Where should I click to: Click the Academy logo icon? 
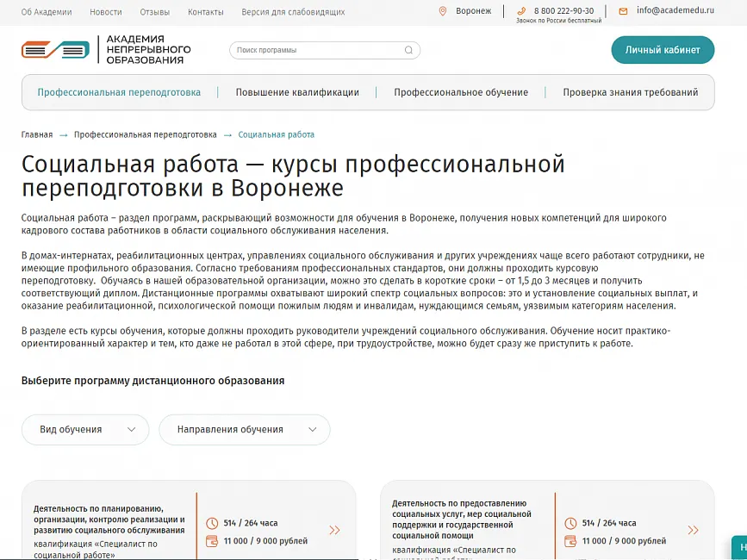click(x=55, y=49)
